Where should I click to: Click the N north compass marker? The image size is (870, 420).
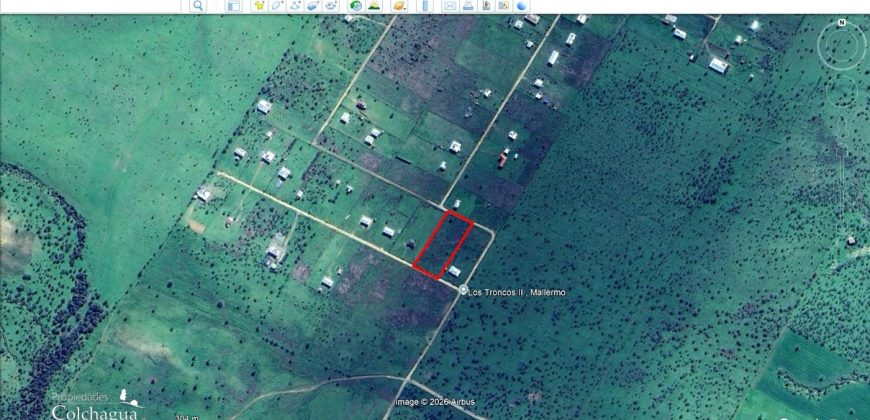pos(842,23)
